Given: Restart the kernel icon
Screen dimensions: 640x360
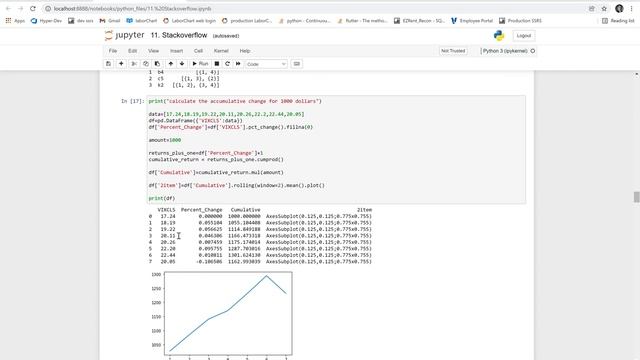Looking at the screenshot, I should coord(227,64).
